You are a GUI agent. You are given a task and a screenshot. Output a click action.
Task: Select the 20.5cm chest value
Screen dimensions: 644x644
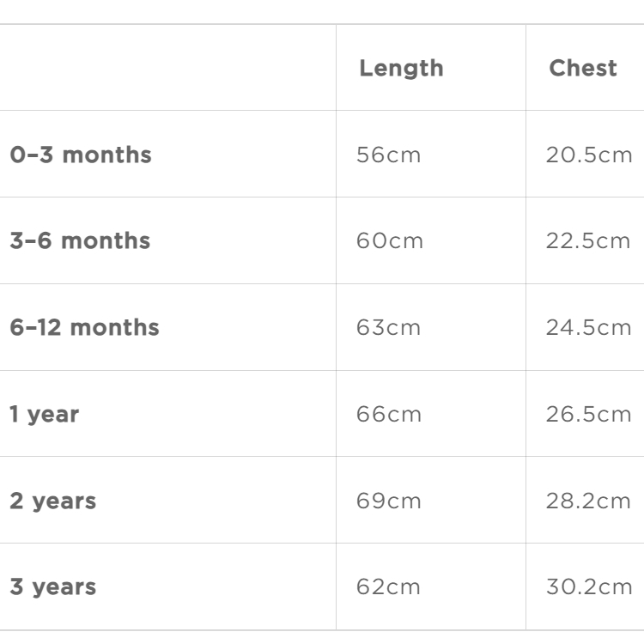tap(588, 155)
